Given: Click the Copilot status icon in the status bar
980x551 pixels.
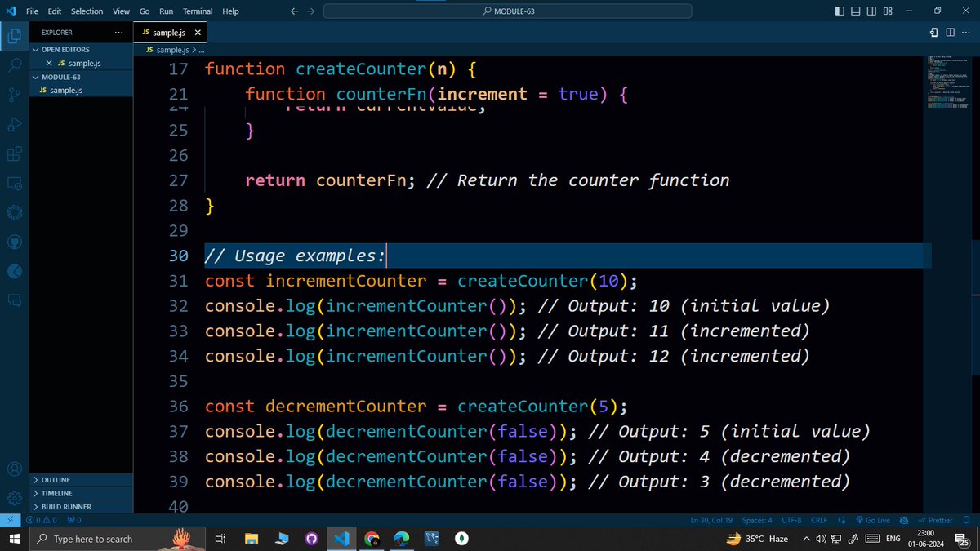Looking at the screenshot, I should coord(904,520).
